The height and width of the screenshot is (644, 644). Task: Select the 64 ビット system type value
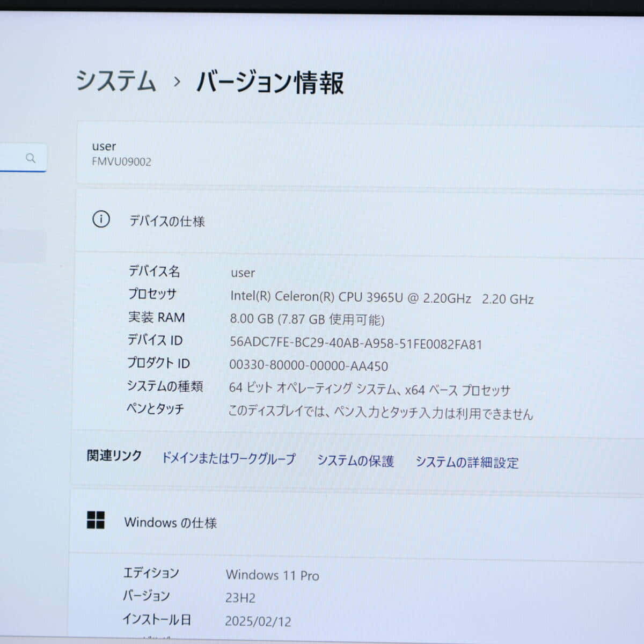(369, 389)
